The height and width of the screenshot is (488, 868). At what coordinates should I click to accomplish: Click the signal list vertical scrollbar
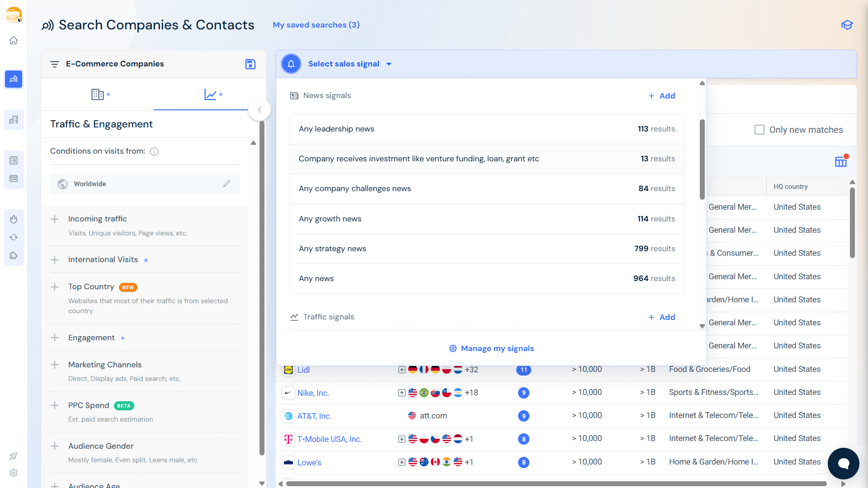pyautogui.click(x=702, y=159)
